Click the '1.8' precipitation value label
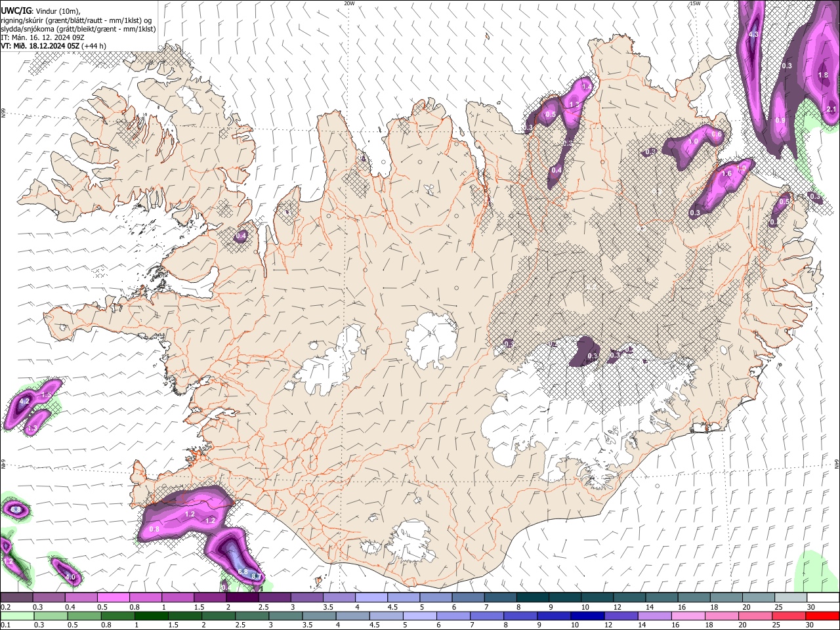 coord(823,75)
